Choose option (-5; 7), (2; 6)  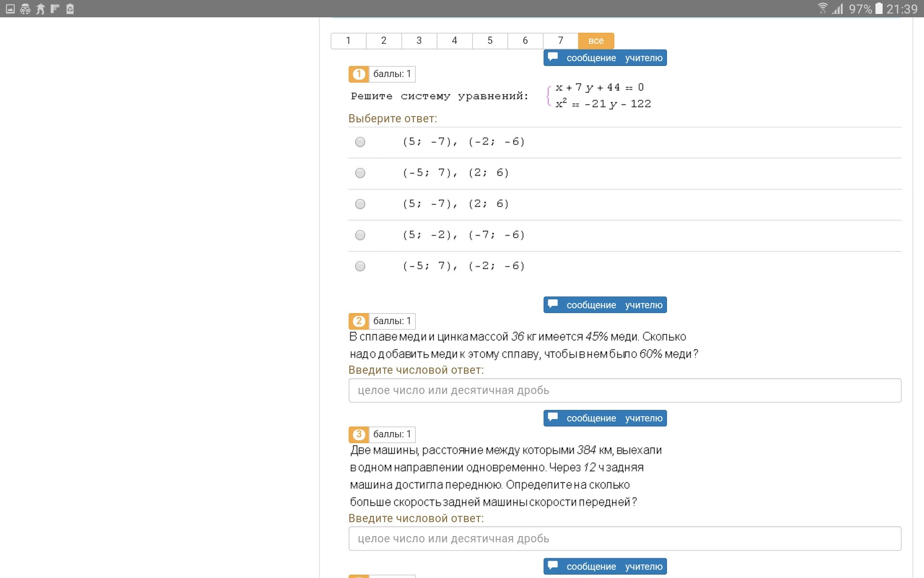[360, 173]
